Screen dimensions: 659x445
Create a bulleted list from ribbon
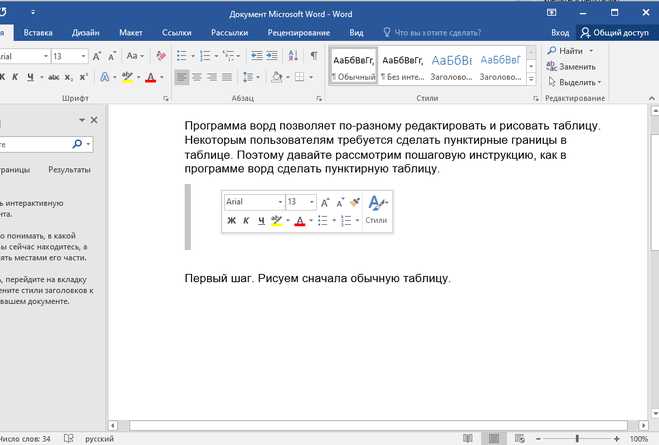click(182, 55)
